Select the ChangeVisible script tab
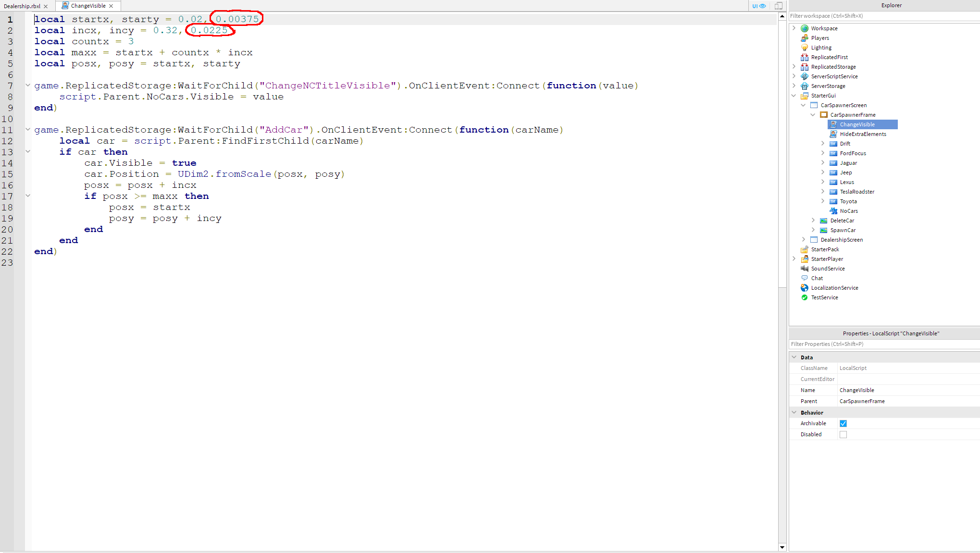 (88, 6)
